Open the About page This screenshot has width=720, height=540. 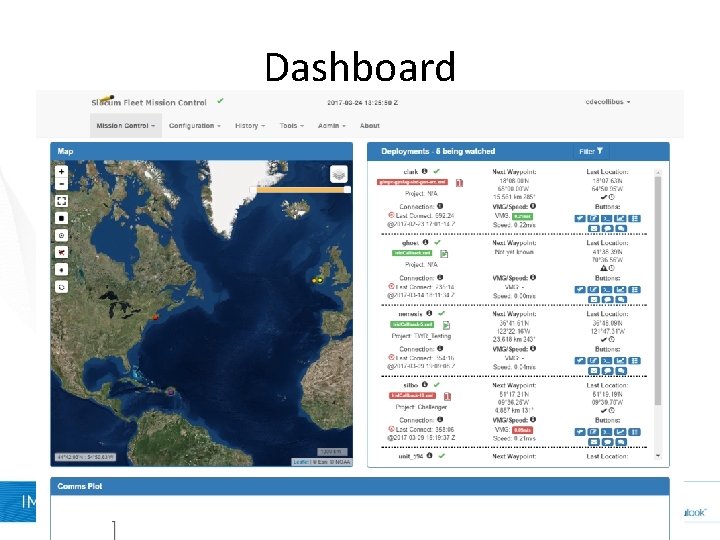(x=370, y=125)
